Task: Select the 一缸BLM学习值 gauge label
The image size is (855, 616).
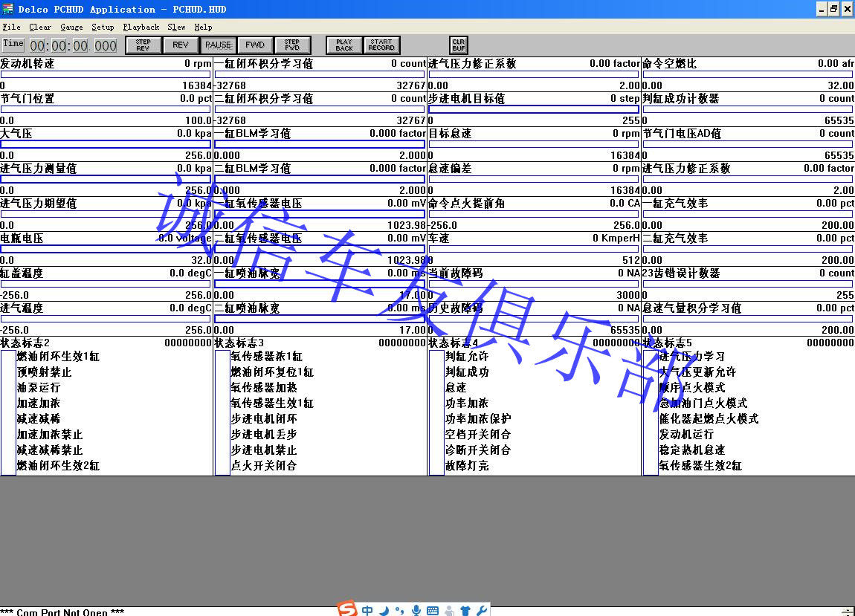Action: click(x=253, y=134)
